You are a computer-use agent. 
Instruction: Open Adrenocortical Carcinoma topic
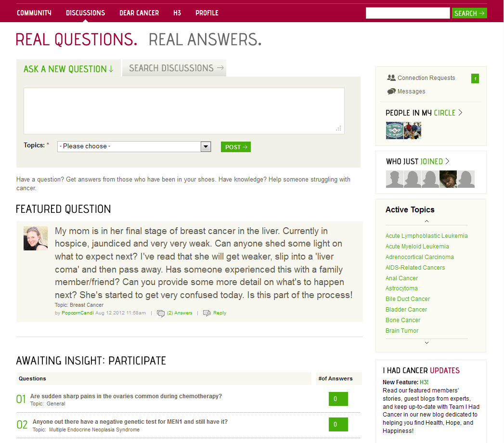click(419, 257)
